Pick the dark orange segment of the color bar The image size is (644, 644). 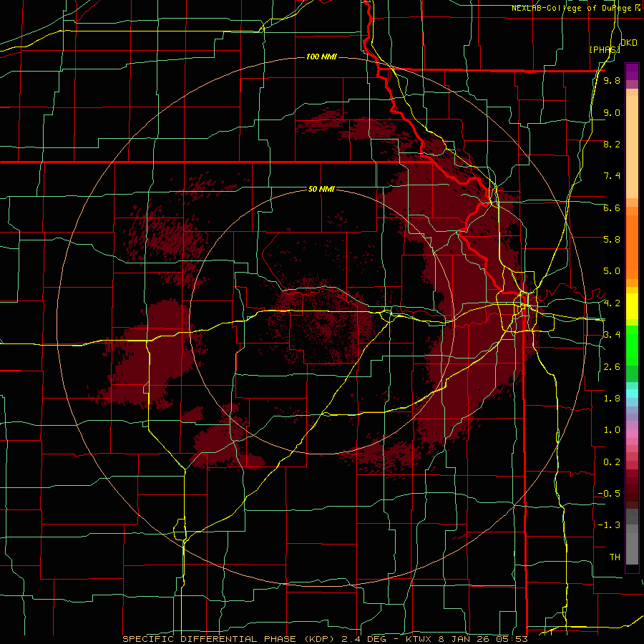[x=632, y=248]
